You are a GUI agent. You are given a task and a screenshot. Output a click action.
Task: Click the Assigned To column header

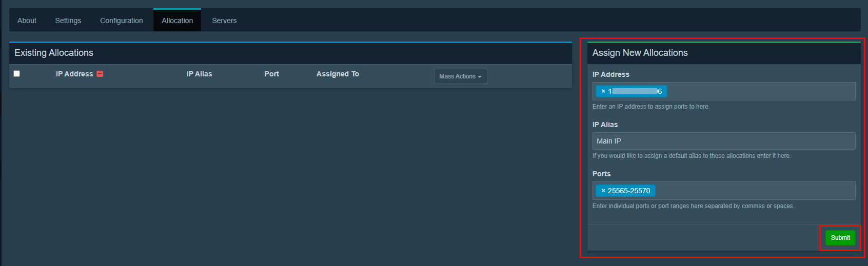(338, 74)
